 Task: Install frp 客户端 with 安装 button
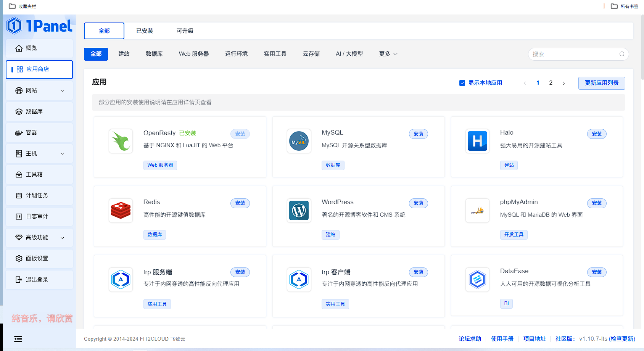419,272
